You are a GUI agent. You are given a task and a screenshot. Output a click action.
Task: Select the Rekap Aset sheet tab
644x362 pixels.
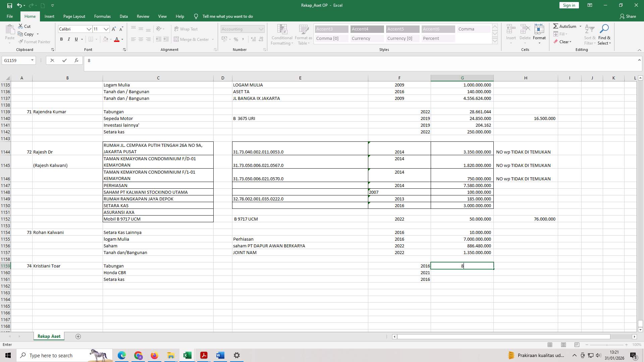[49, 336]
